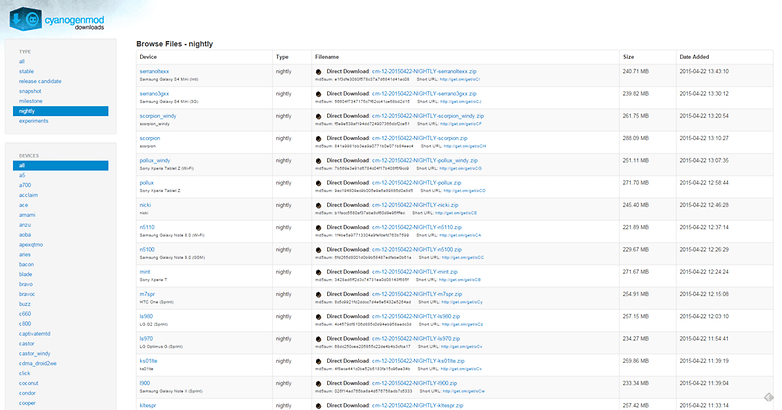
Task: Choose device captivatemtd in sidebar
Action: tap(34, 334)
